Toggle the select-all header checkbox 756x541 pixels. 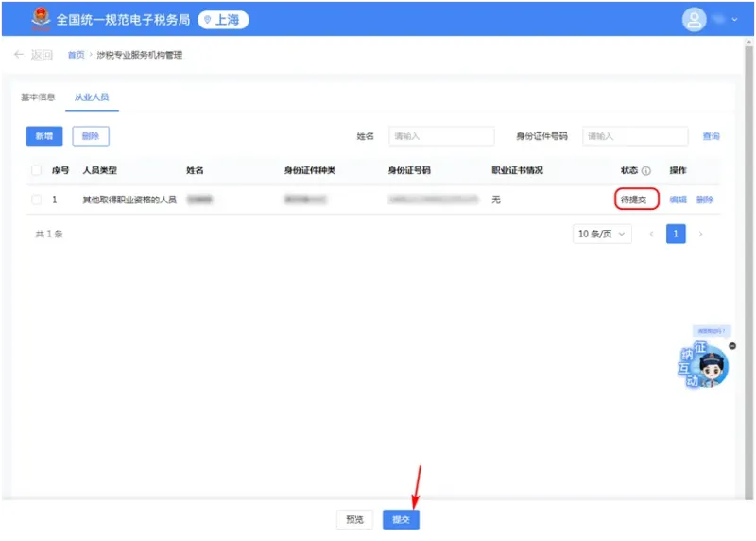pos(36,170)
